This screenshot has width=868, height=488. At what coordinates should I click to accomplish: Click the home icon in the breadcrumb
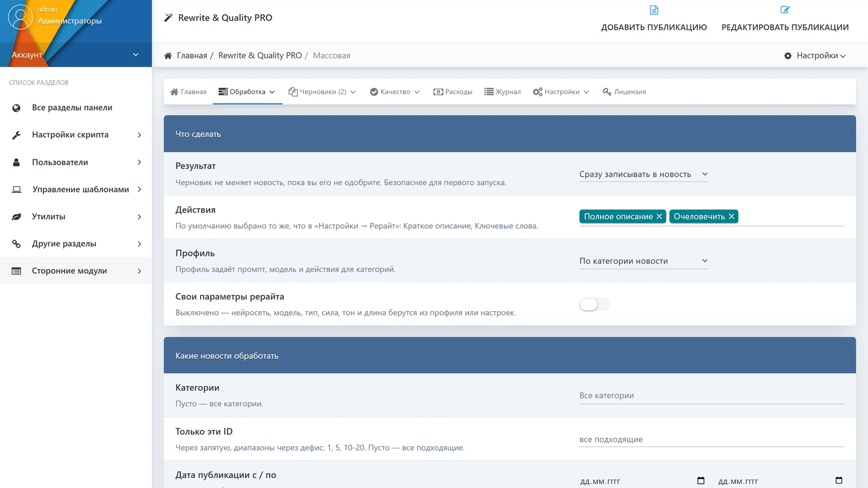[x=168, y=55]
